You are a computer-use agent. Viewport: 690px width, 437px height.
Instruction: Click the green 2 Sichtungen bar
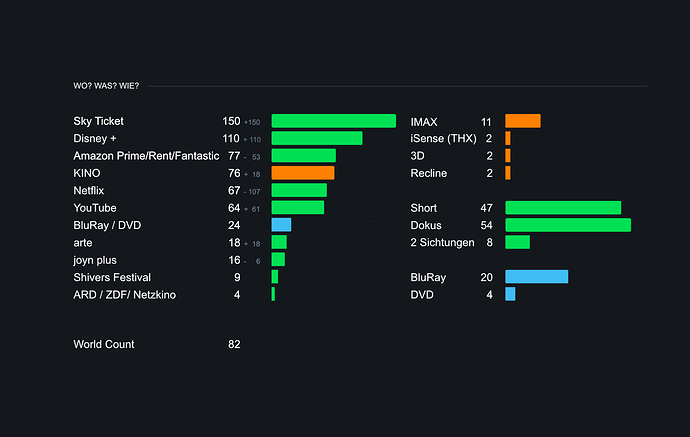518,242
